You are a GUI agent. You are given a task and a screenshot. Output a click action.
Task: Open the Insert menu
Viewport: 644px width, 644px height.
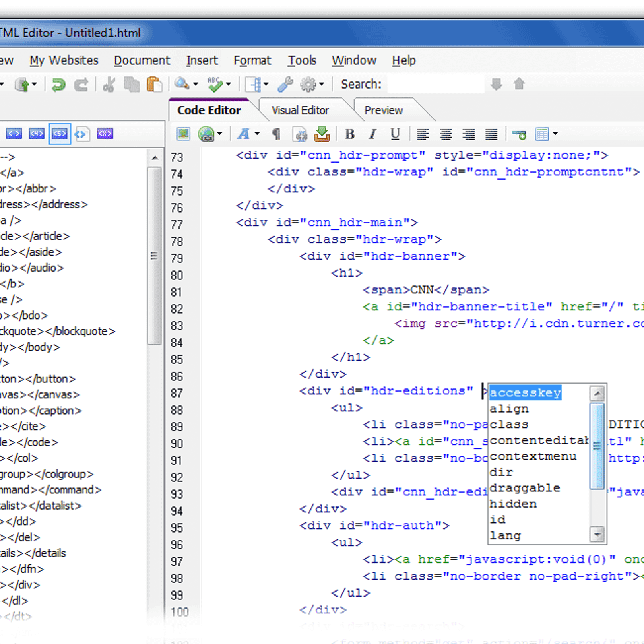[x=202, y=60]
